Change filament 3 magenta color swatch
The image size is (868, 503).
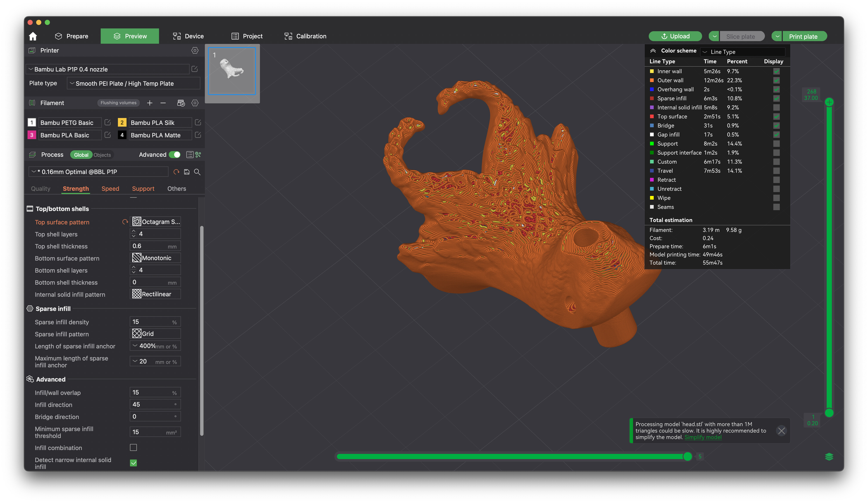[32, 135]
